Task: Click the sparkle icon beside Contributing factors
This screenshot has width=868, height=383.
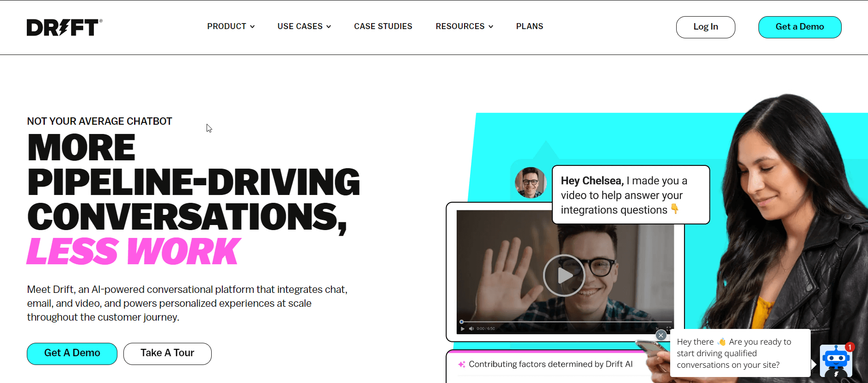Action: [x=462, y=365]
